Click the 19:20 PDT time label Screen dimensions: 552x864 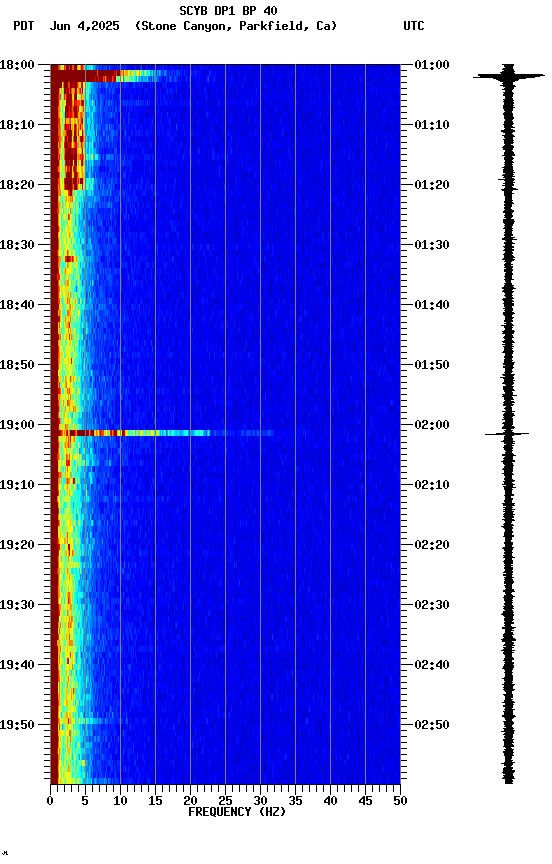tap(17, 546)
